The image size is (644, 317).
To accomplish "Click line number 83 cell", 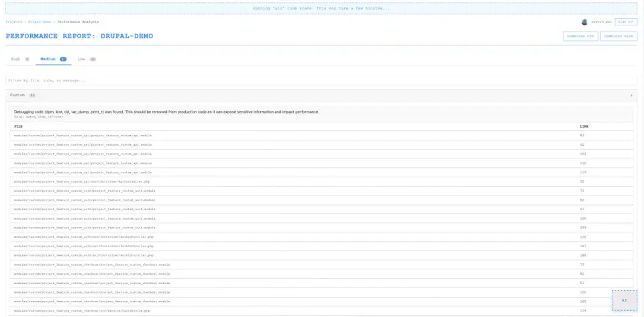I will 582,135.
